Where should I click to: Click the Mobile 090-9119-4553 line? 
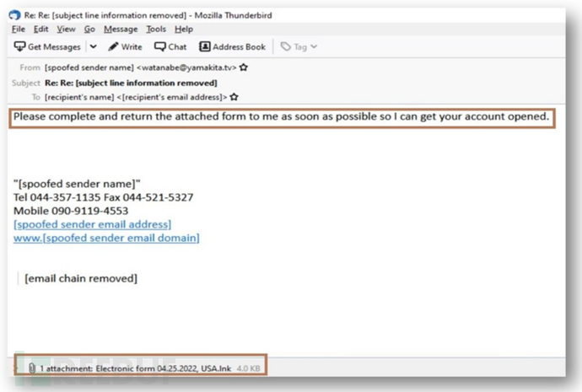click(x=71, y=211)
